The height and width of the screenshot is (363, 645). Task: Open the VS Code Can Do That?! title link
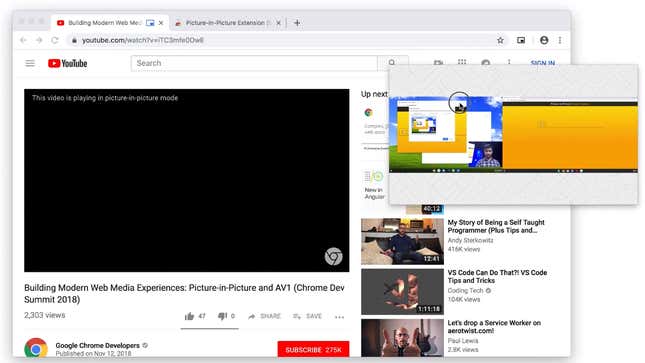(497, 277)
